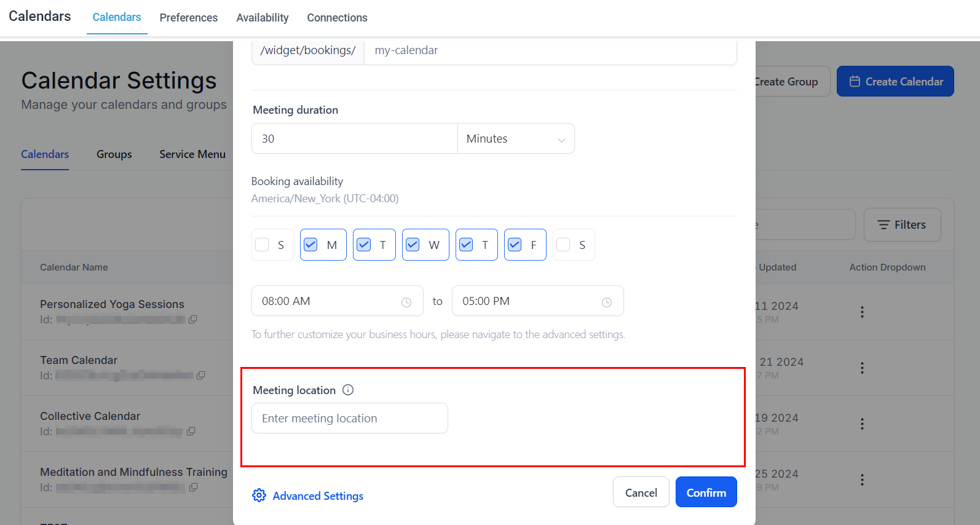Click the Meeting location info icon
Image resolution: width=980 pixels, height=525 pixels.
pos(348,390)
